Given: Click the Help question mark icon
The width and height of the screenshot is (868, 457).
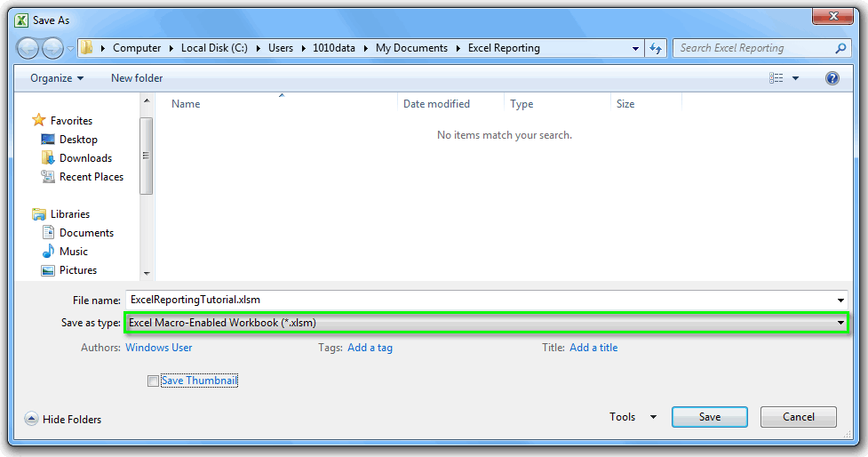Looking at the screenshot, I should [x=832, y=78].
